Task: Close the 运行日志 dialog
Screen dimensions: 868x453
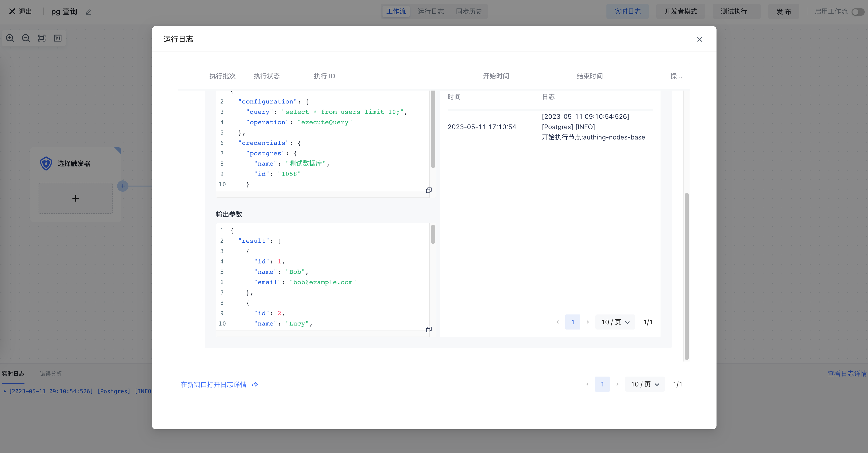Action: 700,40
